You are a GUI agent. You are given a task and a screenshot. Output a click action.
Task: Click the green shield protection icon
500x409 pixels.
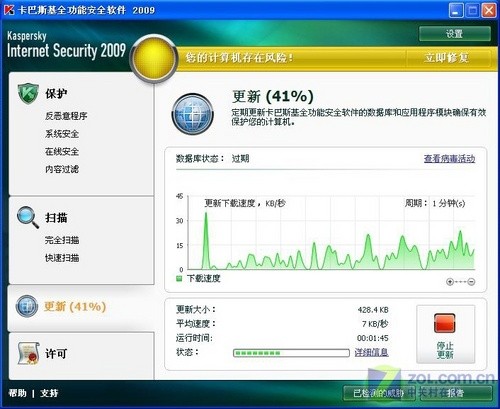click(28, 94)
